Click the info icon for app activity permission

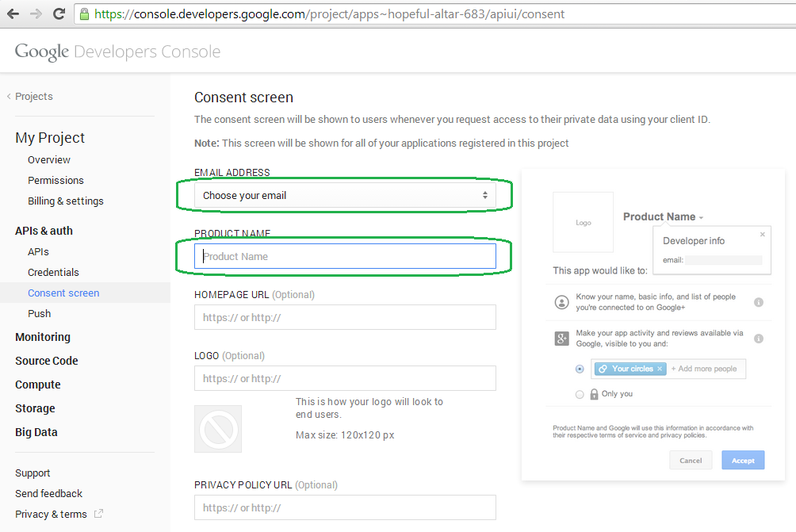(759, 339)
